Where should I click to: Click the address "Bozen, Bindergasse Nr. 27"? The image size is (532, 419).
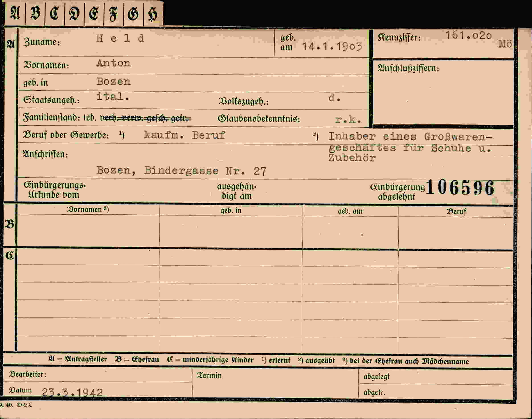coord(181,171)
